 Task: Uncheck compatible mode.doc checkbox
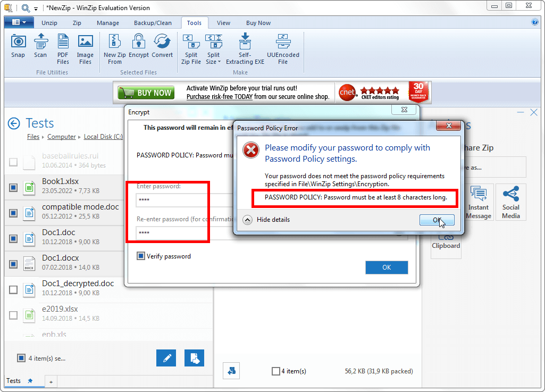pos(13,213)
